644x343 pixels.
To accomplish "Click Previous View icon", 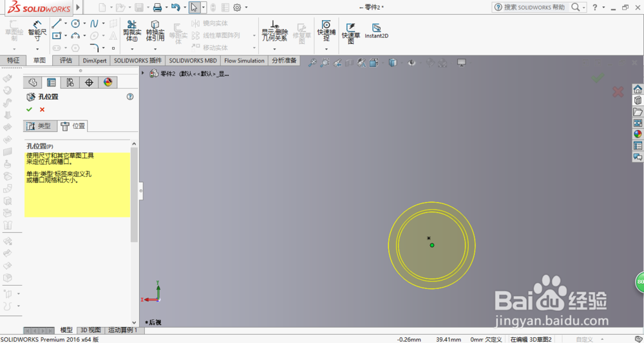I will click(x=337, y=63).
